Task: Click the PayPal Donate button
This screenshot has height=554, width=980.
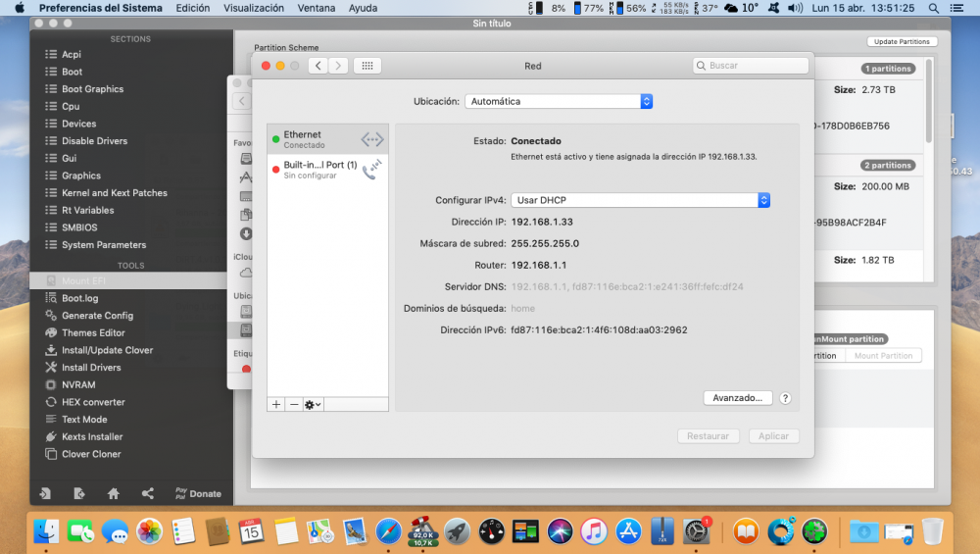Action: click(x=198, y=493)
